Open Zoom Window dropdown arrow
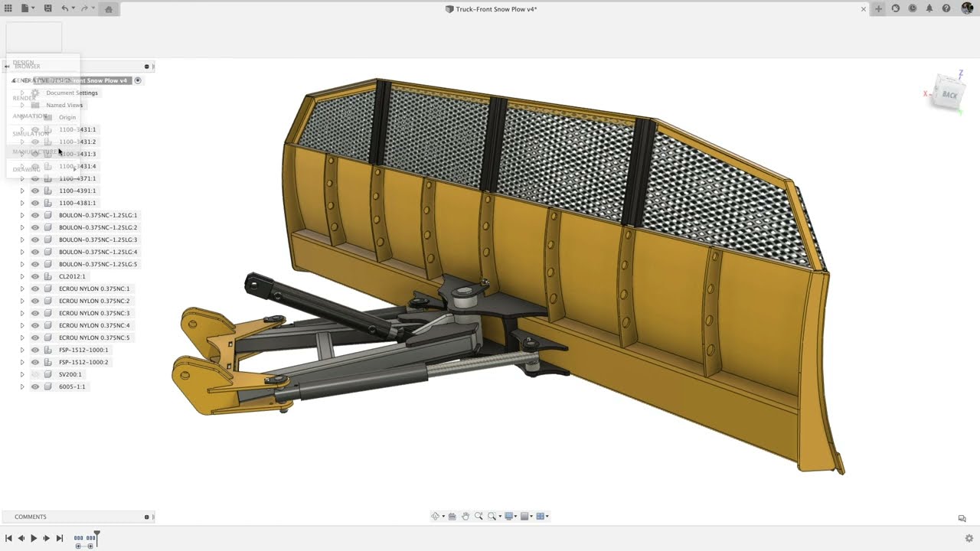The image size is (980, 551). click(x=500, y=517)
